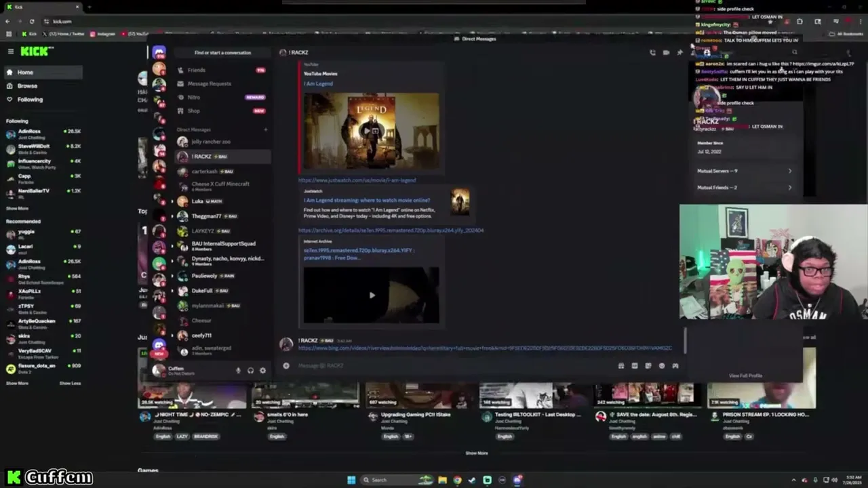This screenshot has width=868, height=488.
Task: Open VeryBadSCAV recommended channel
Action: tap(42, 354)
